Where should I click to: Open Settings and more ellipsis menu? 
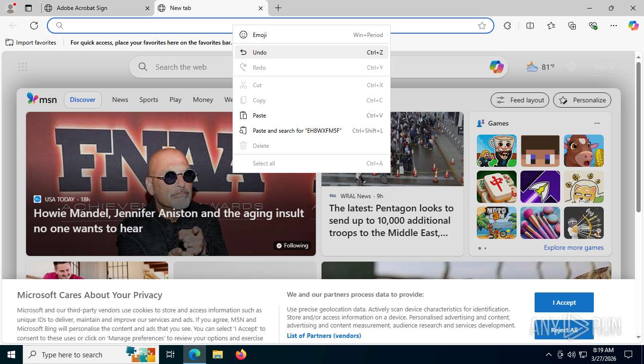click(614, 26)
